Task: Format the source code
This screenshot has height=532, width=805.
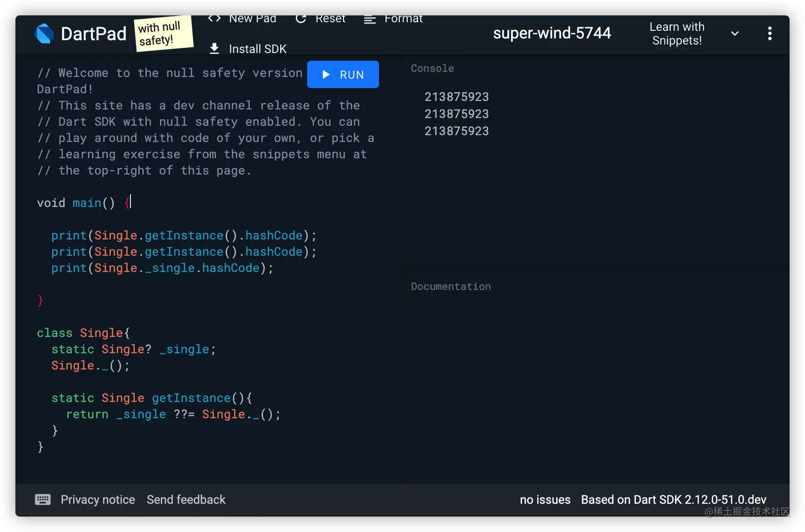Action: pos(393,19)
